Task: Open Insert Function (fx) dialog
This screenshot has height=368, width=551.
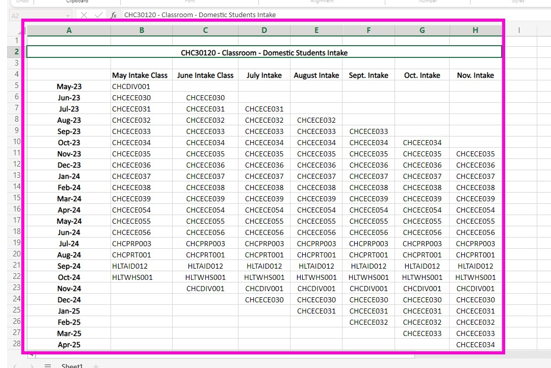Action: [114, 15]
